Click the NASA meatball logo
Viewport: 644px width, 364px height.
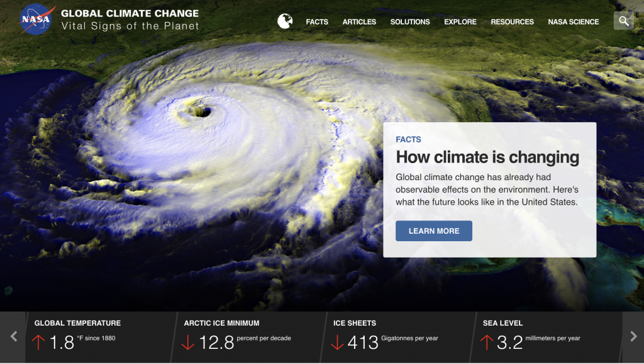[35, 18]
